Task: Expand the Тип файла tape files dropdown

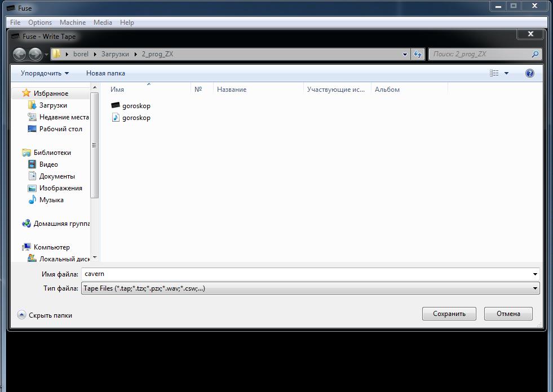Action: pos(535,288)
